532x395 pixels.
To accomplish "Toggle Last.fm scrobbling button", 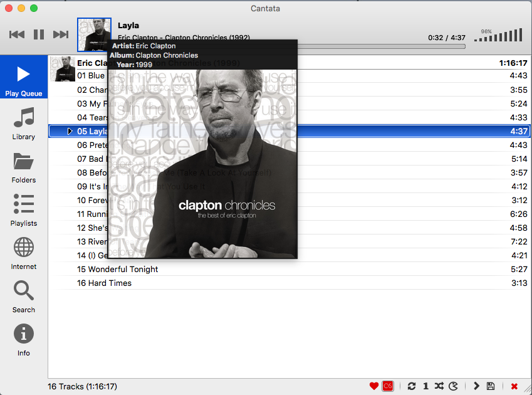I will pos(388,386).
